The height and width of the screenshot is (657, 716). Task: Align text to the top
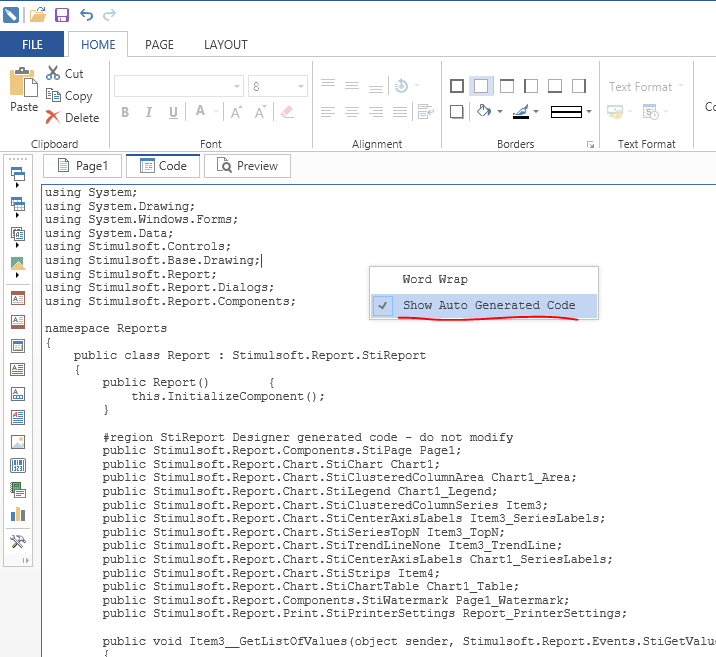(327, 85)
